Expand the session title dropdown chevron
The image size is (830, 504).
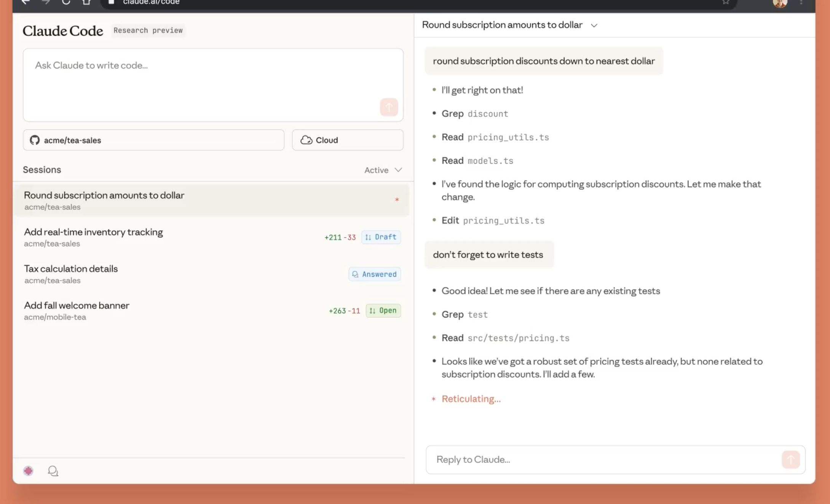(594, 26)
